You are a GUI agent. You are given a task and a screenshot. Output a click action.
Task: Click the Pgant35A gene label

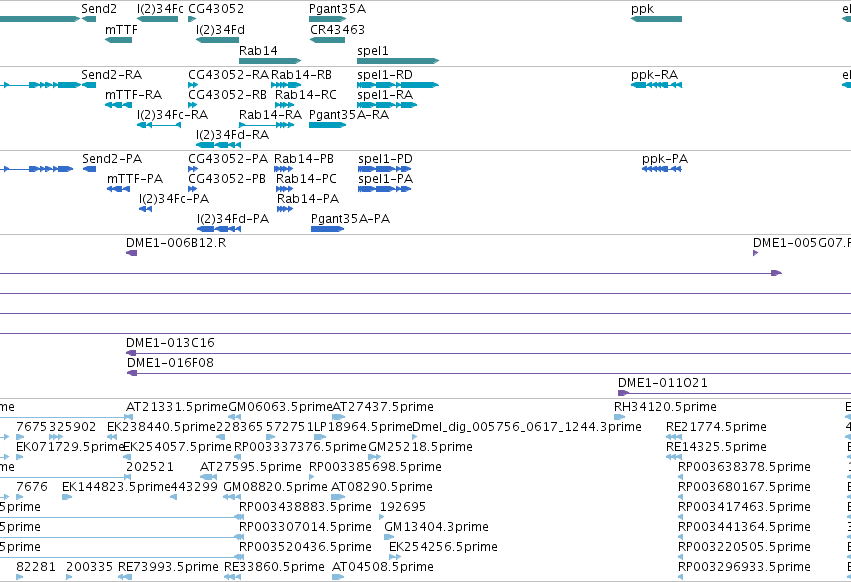click(337, 9)
